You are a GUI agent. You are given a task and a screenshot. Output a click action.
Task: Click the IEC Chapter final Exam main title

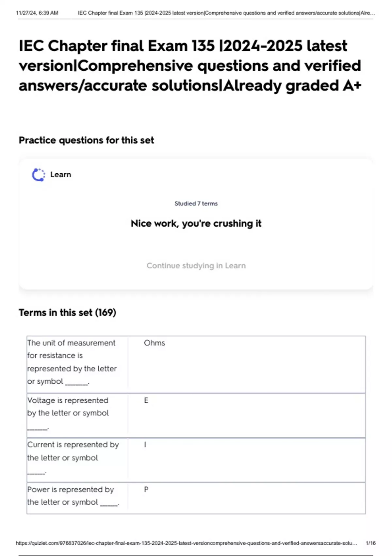[x=190, y=65]
